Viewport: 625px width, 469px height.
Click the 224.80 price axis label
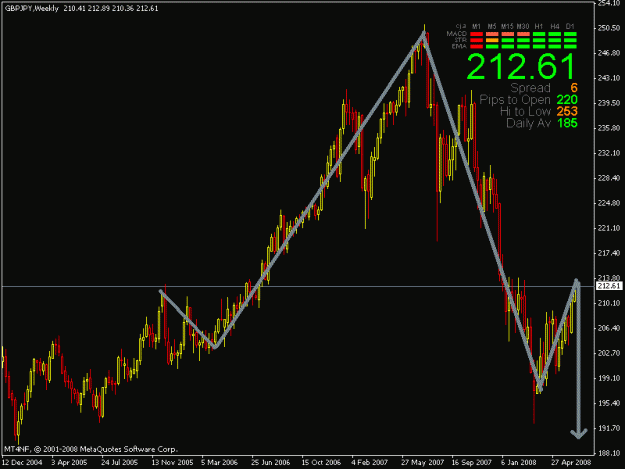pyautogui.click(x=609, y=203)
